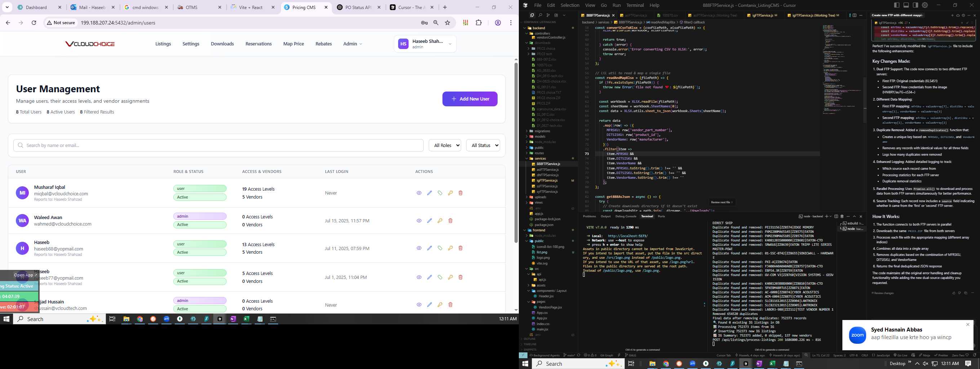Click the browser address bar URL
This screenshot has height=369, width=980.
coord(118,23)
